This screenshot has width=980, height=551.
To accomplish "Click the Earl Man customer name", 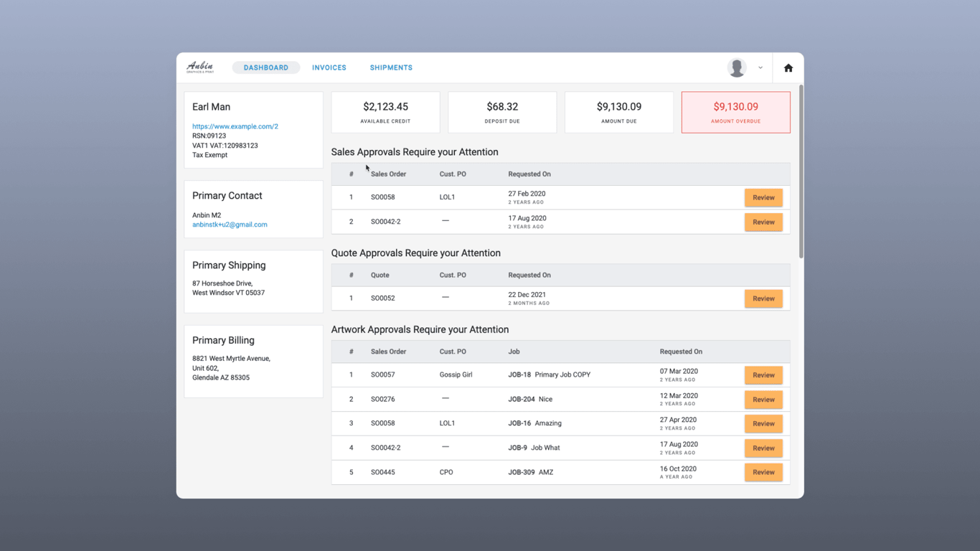I will [211, 107].
